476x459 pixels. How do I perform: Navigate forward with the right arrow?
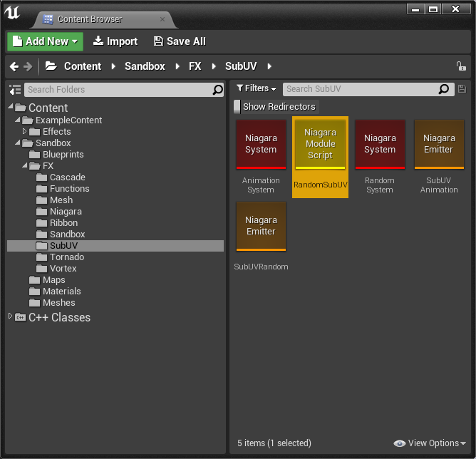coord(28,66)
